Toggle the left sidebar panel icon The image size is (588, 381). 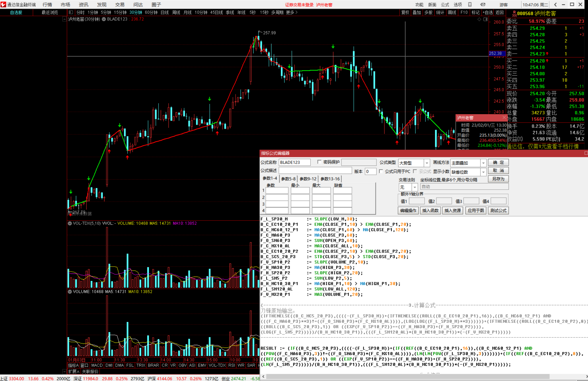pyautogui.click(x=71, y=12)
